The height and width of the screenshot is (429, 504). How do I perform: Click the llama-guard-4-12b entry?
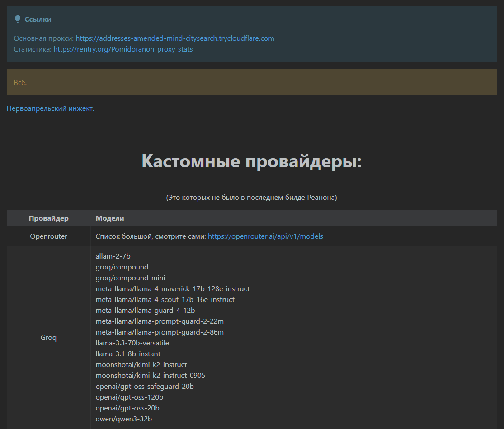point(145,311)
